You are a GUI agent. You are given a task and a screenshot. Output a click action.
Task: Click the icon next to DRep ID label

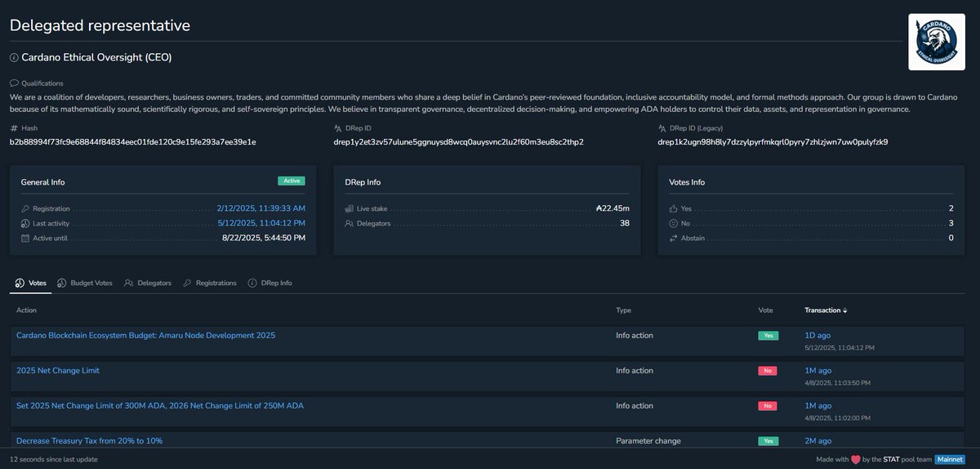[338, 128]
